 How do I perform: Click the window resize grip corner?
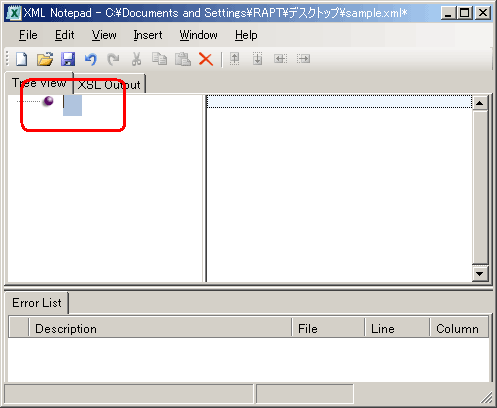pyautogui.click(x=487, y=397)
